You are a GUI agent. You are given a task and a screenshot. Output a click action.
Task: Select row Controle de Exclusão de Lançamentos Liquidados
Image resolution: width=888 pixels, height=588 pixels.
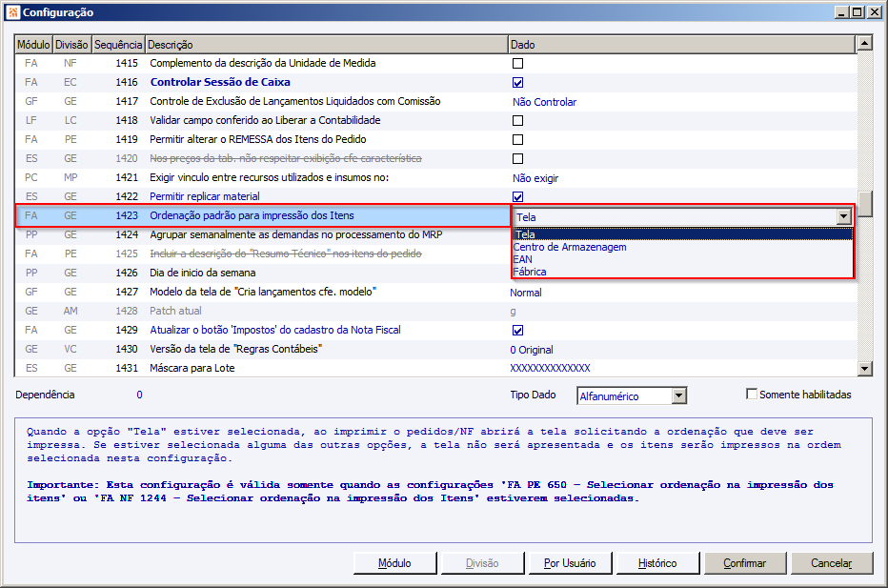point(435,101)
